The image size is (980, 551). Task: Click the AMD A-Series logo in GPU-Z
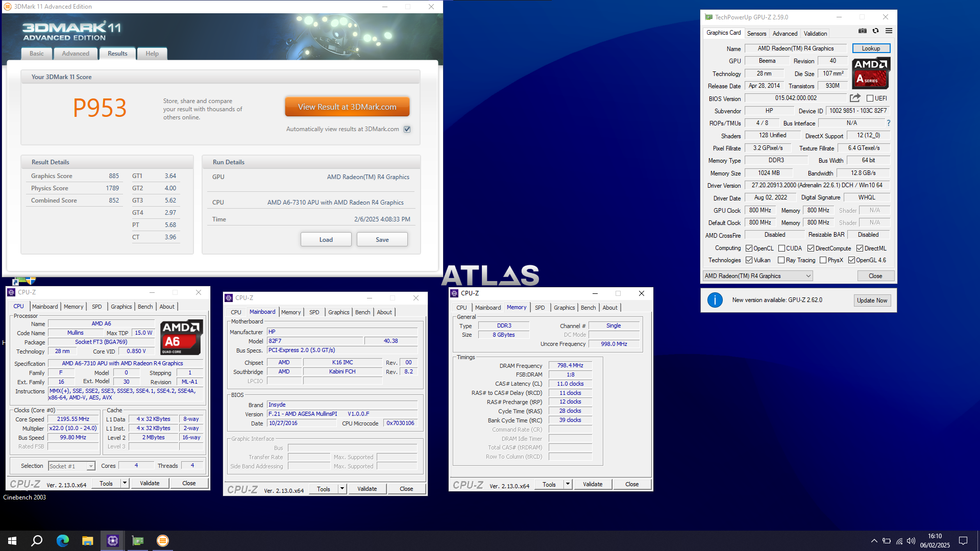(871, 73)
